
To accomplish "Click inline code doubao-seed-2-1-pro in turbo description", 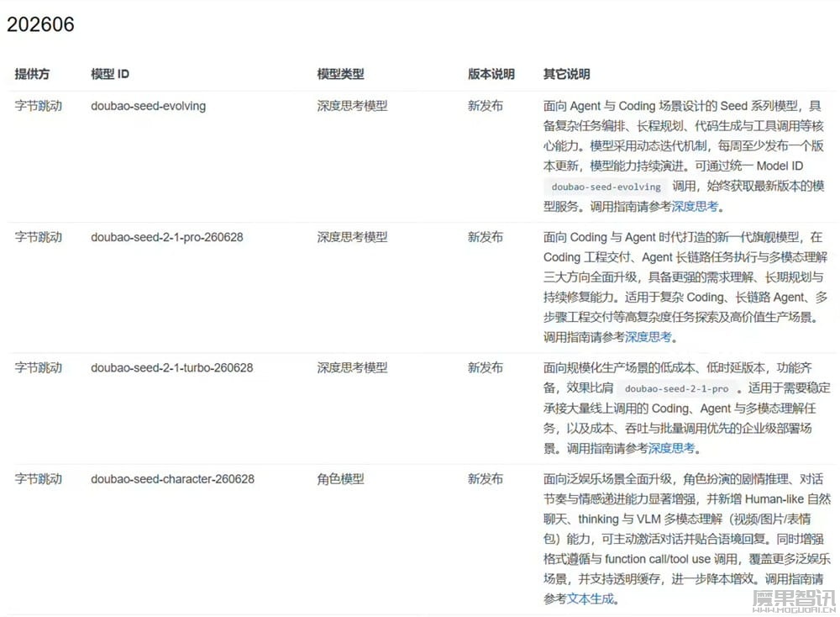I will (676, 388).
